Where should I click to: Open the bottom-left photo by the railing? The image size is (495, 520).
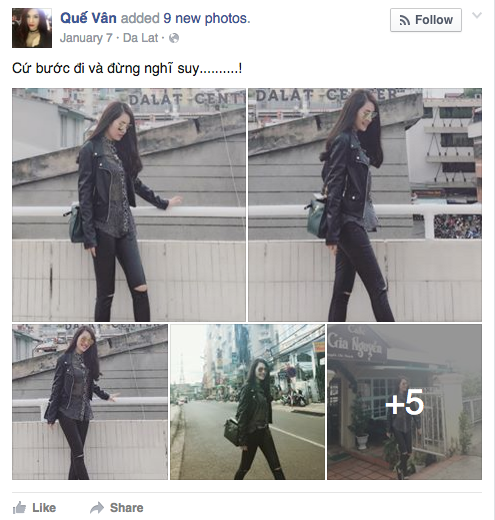90,402
